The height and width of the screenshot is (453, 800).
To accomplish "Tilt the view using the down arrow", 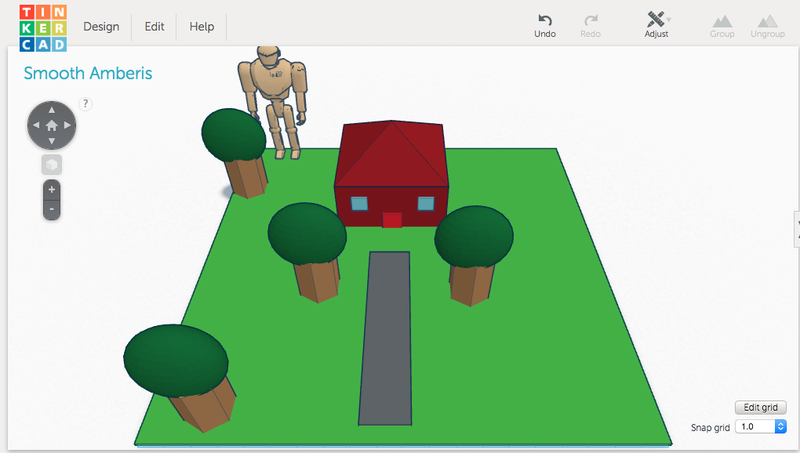I will click(51, 142).
